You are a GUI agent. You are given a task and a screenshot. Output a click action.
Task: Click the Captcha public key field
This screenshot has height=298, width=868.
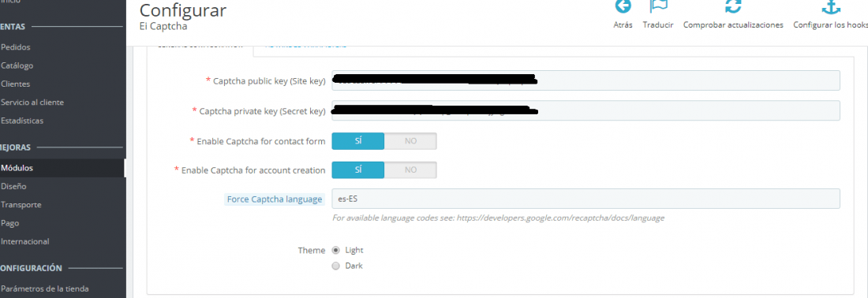(586, 80)
